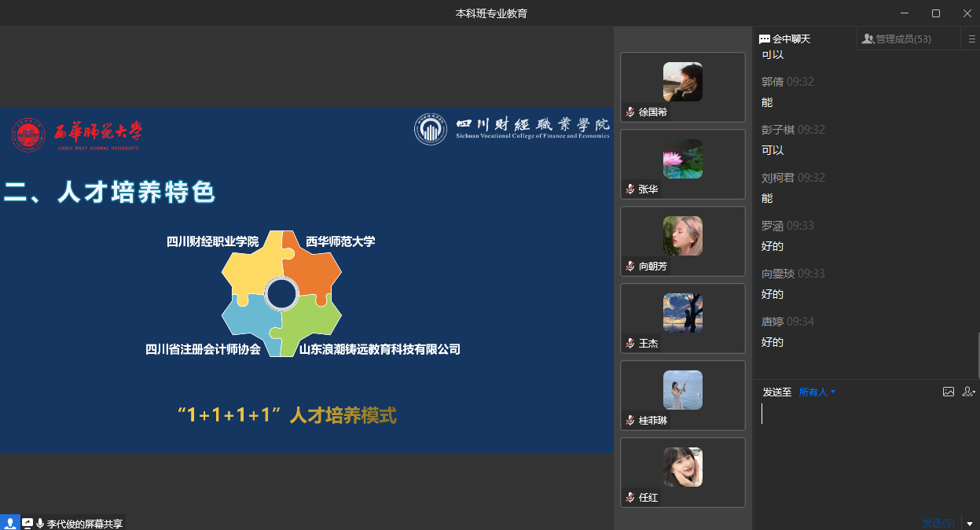This screenshot has height=530, width=980.
Task: Click the 四川省注册会计师协会 label on the slide
Action: tap(203, 349)
